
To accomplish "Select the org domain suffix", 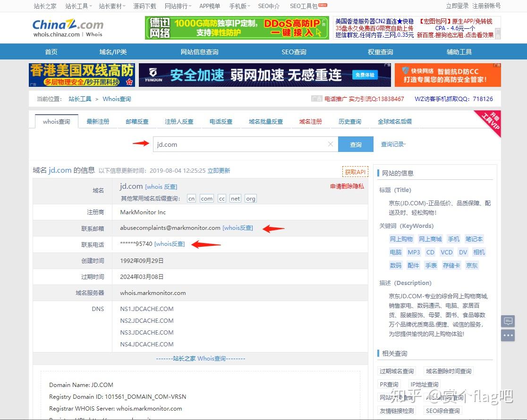I will point(250,198).
